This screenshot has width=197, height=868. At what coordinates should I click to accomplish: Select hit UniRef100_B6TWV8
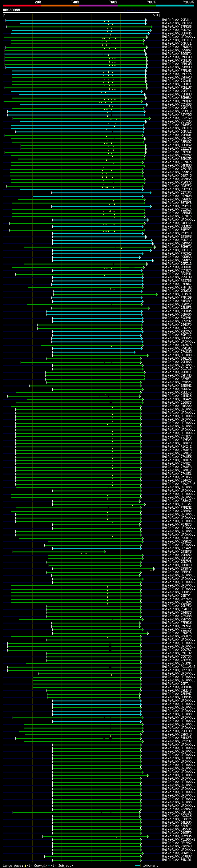[x=177, y=203]
